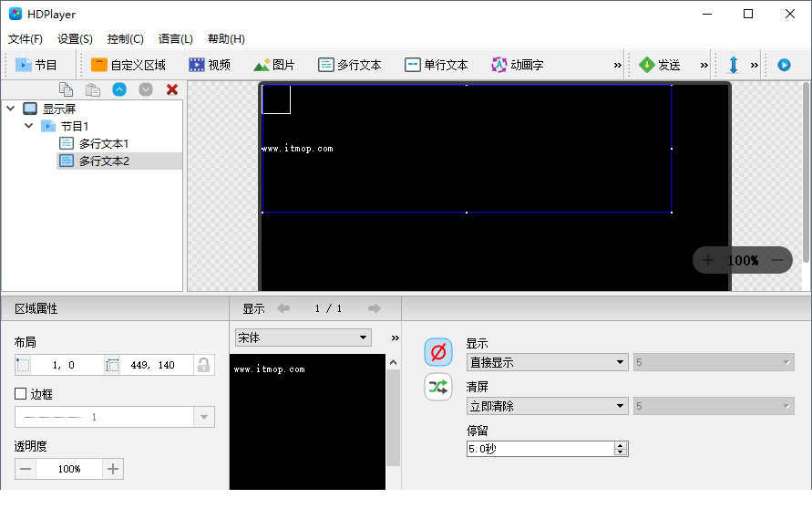
Task: Move item up with blue arrow icon
Action: (119, 89)
